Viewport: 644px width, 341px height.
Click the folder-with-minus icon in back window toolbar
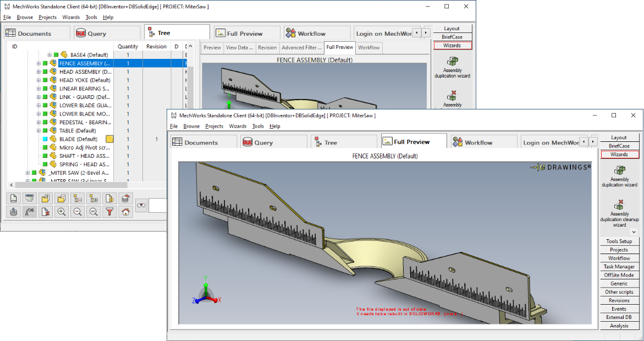coord(62,199)
